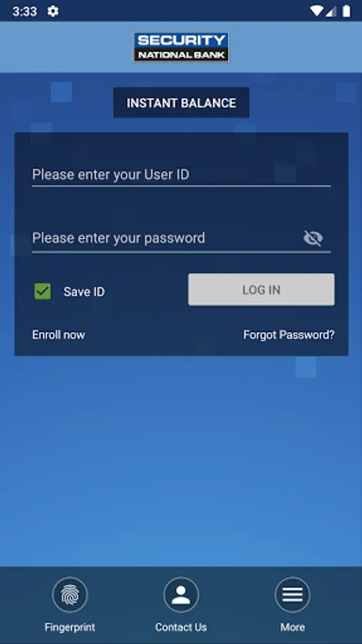Open the More hamburger menu icon
Screen dimensions: 362x644
click(292, 595)
